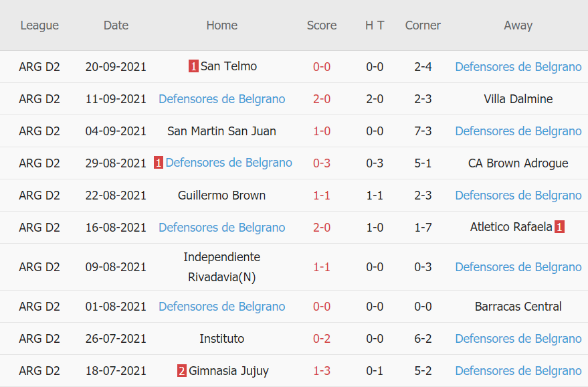Open Defensores de Belgrano in the 04-09-2021 row
Viewport: 588px width, 387px height.
point(518,131)
